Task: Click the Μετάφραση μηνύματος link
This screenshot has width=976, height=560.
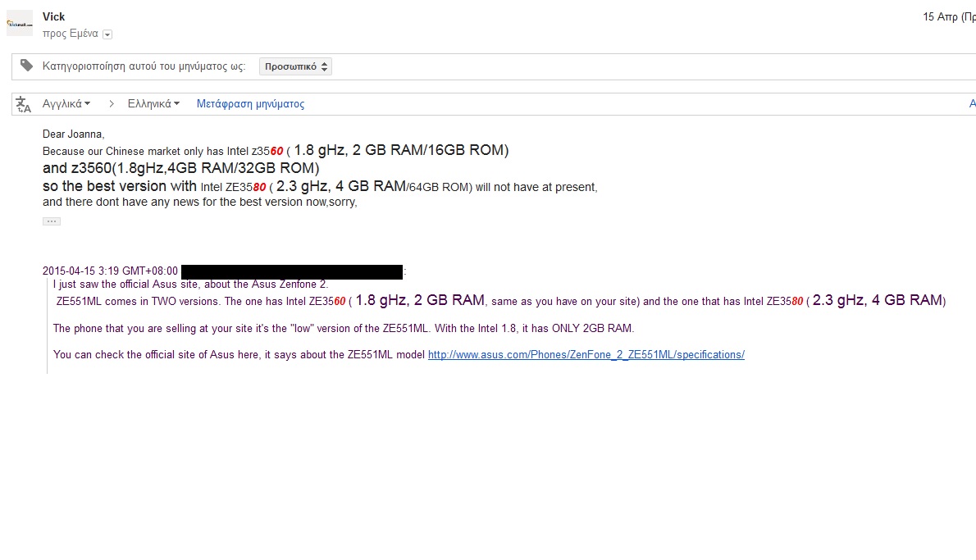Action: (x=250, y=104)
